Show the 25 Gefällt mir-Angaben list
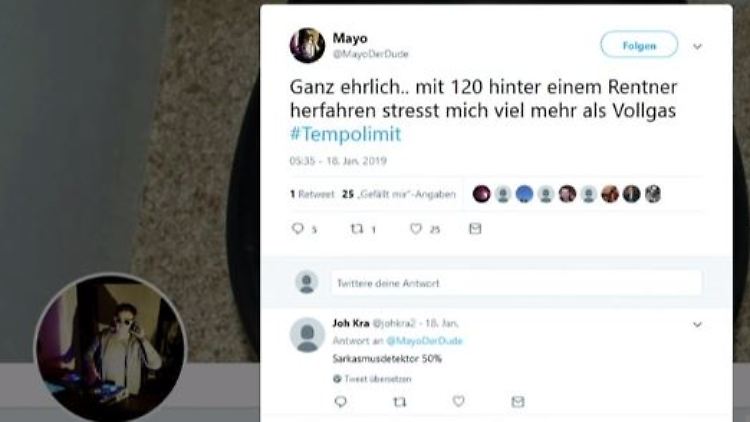 399,194
